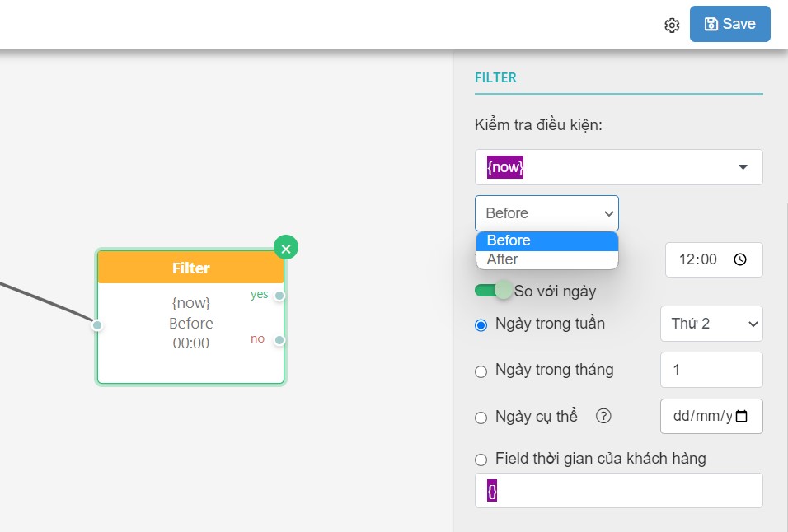The image size is (788, 532).
Task: Remove Filter node with green X icon
Action: click(x=286, y=248)
